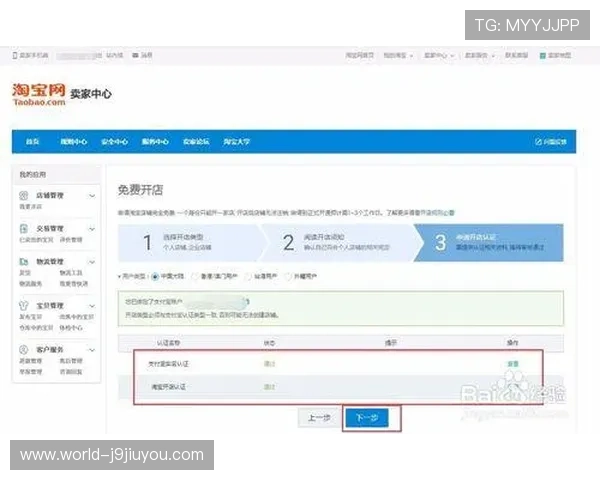The width and height of the screenshot is (600, 480).
Task: Select the 外籍用户 radio option
Action: 288,276
